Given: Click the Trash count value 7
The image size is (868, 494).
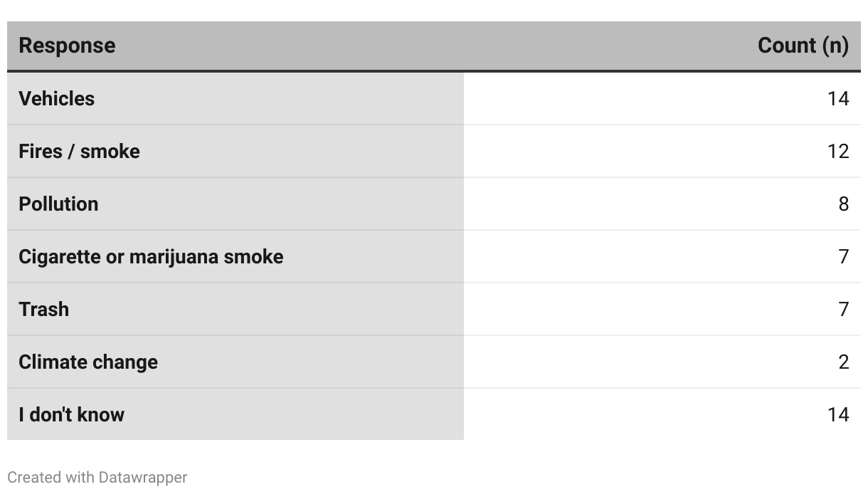Looking at the screenshot, I should (x=844, y=309).
